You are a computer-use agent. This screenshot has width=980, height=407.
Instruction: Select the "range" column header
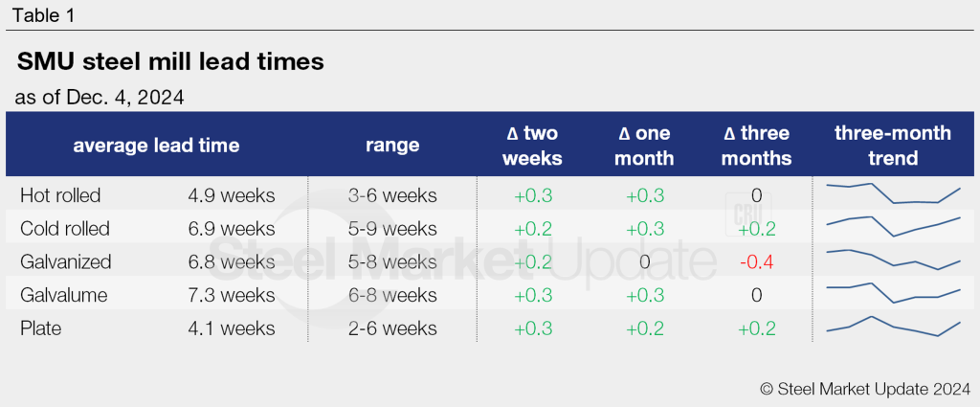coord(392,146)
